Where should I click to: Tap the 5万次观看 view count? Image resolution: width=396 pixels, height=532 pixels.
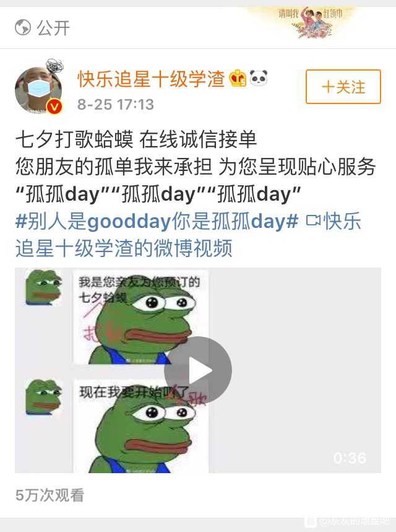pyautogui.click(x=50, y=495)
